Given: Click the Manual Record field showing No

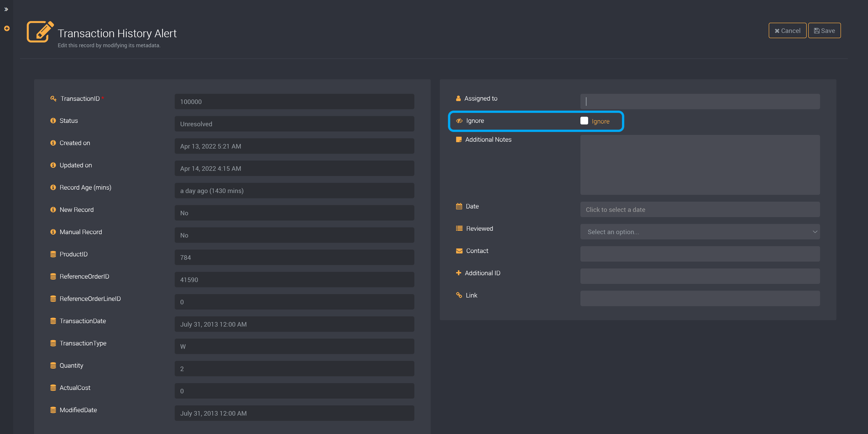Looking at the screenshot, I should (294, 235).
